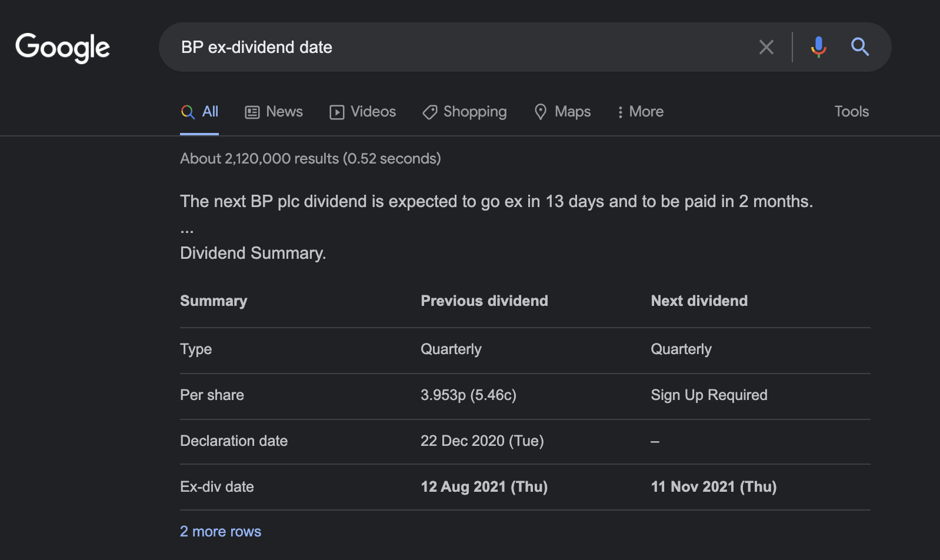This screenshot has height=560, width=940.
Task: Open the Shopping tab
Action: pos(465,112)
